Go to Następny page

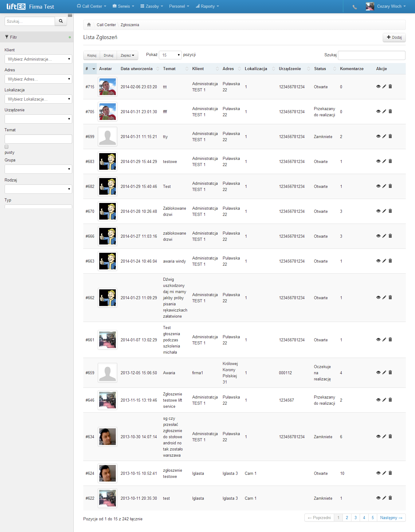(391, 518)
